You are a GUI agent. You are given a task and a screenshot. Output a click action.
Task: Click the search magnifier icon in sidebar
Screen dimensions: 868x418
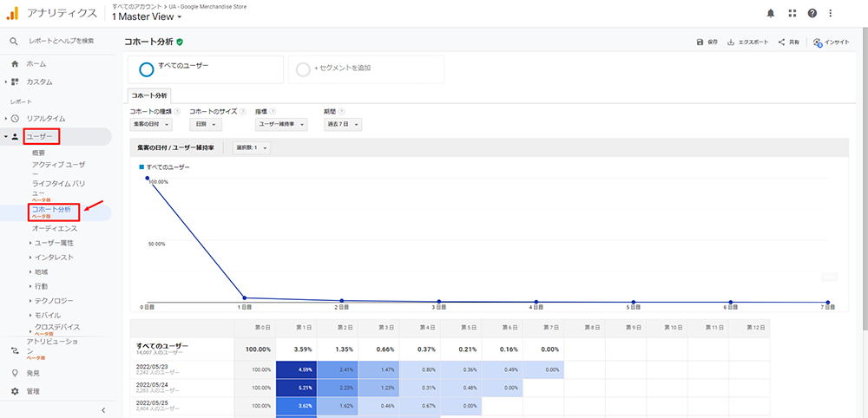coord(14,41)
